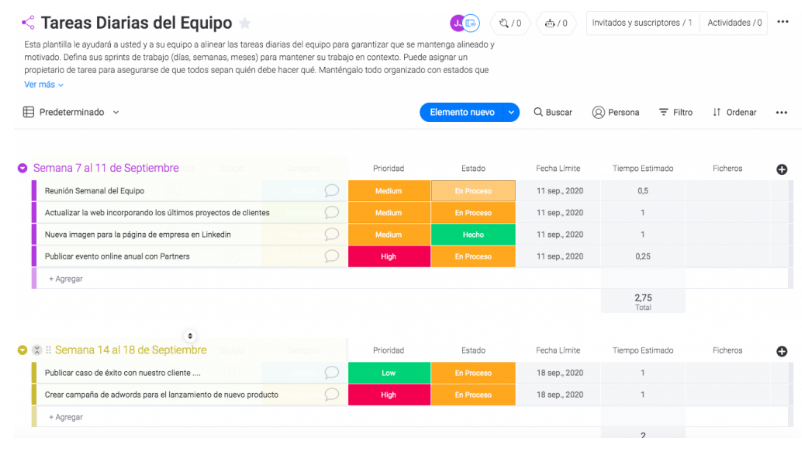
Task: Open comments for Reunión Semanal del Equipo
Action: click(x=332, y=190)
